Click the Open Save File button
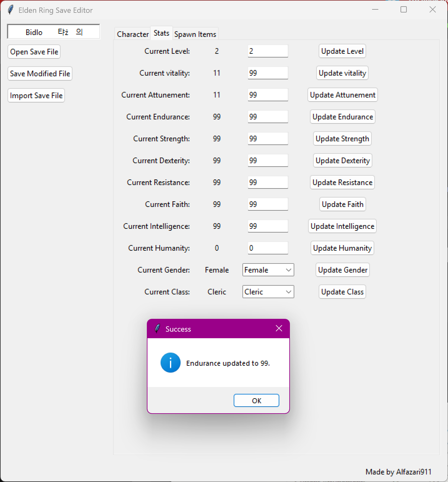This screenshot has width=448, height=482. (34, 52)
